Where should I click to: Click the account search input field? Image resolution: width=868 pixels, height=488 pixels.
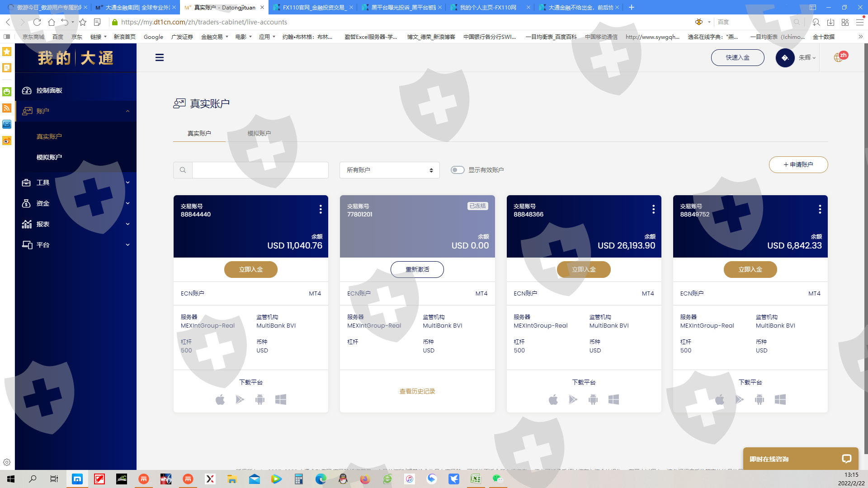(260, 170)
